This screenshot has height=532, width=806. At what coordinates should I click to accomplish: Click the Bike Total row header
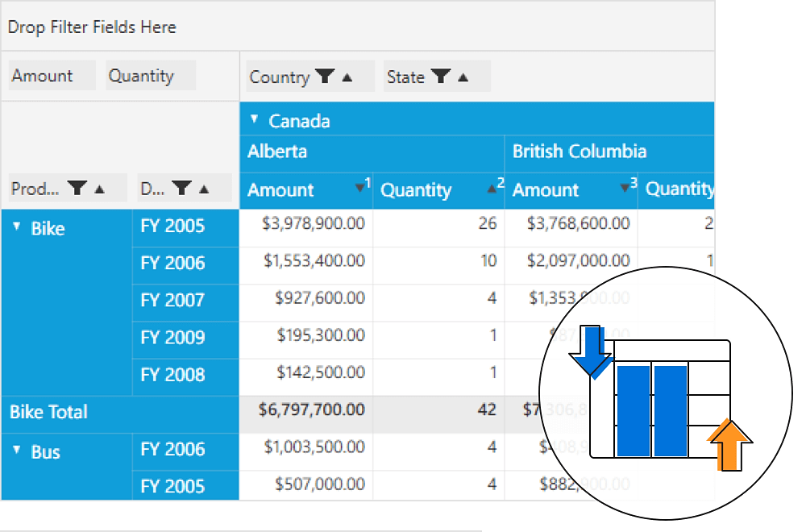pos(49,412)
